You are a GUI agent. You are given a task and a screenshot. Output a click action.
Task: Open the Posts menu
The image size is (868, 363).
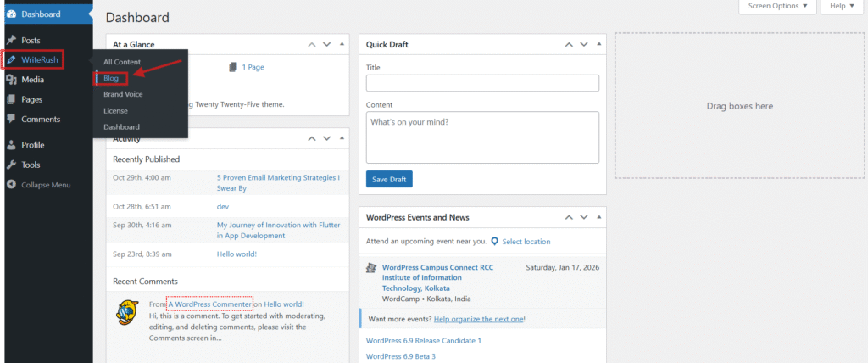[x=31, y=41]
